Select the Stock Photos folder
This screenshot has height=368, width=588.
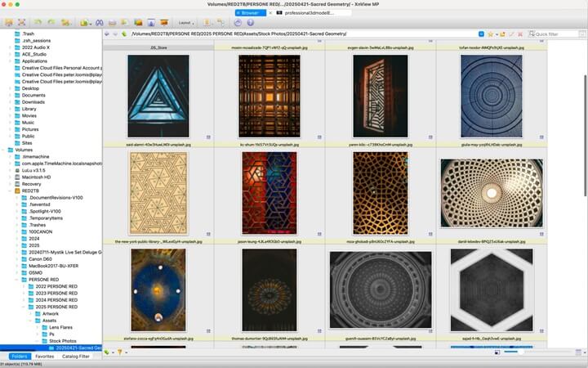point(63,341)
